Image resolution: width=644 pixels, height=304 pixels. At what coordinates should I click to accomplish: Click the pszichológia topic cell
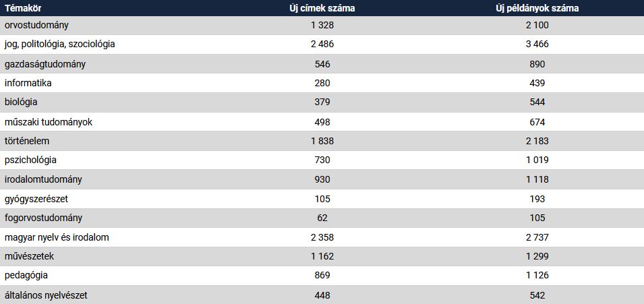(30, 160)
